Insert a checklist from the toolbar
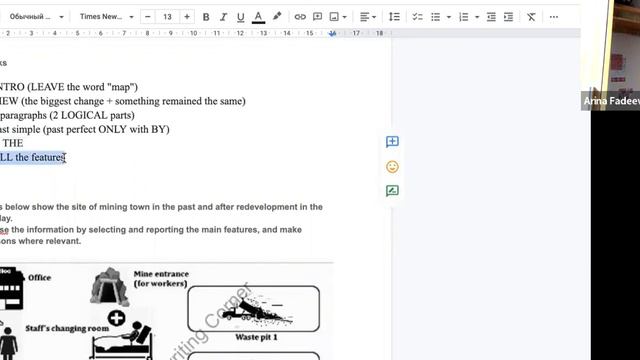This screenshot has height=360, width=640. tap(417, 17)
